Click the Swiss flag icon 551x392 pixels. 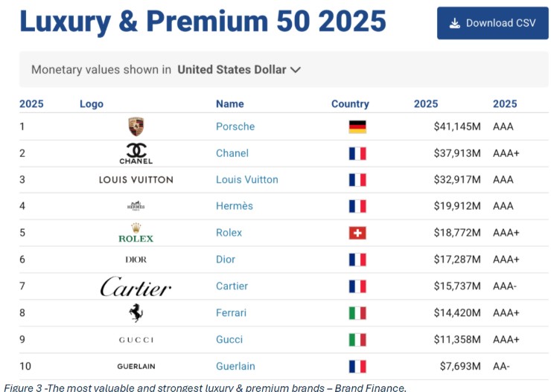357,233
